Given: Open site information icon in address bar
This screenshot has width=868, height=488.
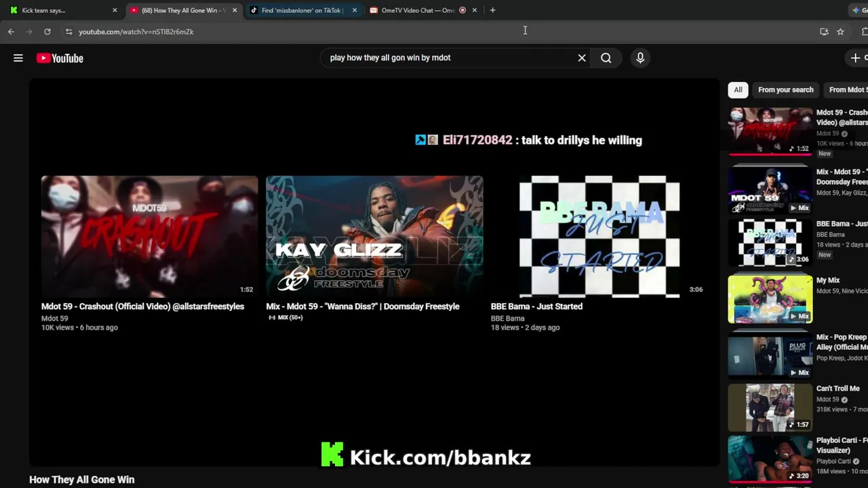Looking at the screenshot, I should (68, 32).
